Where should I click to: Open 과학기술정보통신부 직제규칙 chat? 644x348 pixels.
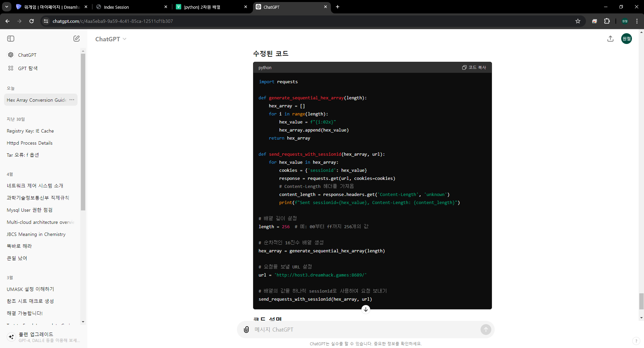38,198
